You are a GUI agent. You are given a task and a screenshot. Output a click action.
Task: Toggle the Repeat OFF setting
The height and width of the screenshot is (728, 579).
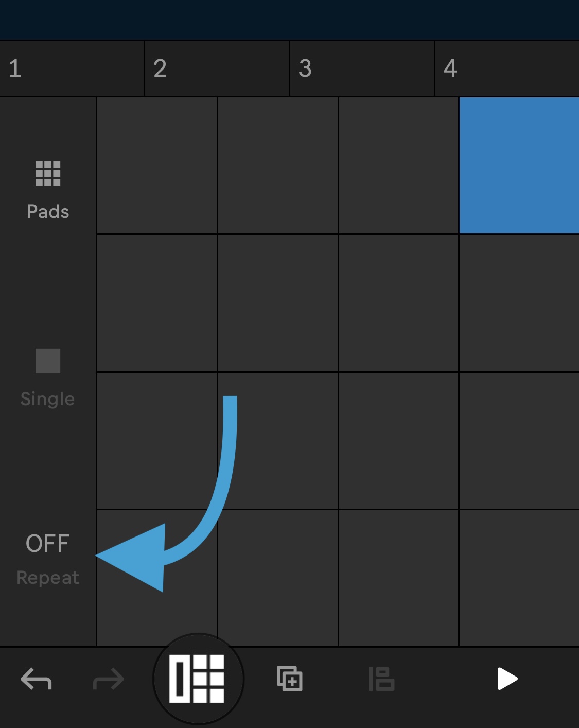pyautogui.click(x=48, y=560)
